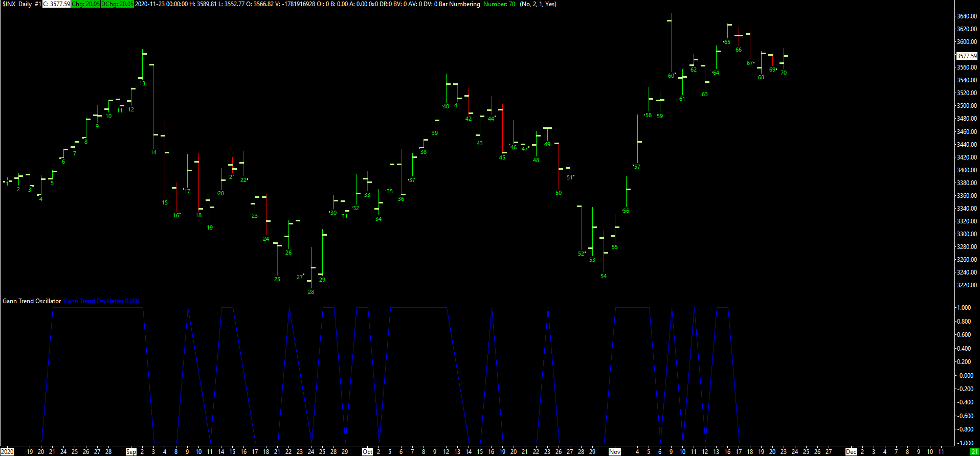Click the 2020 year marker on the time axis

pos(7,452)
